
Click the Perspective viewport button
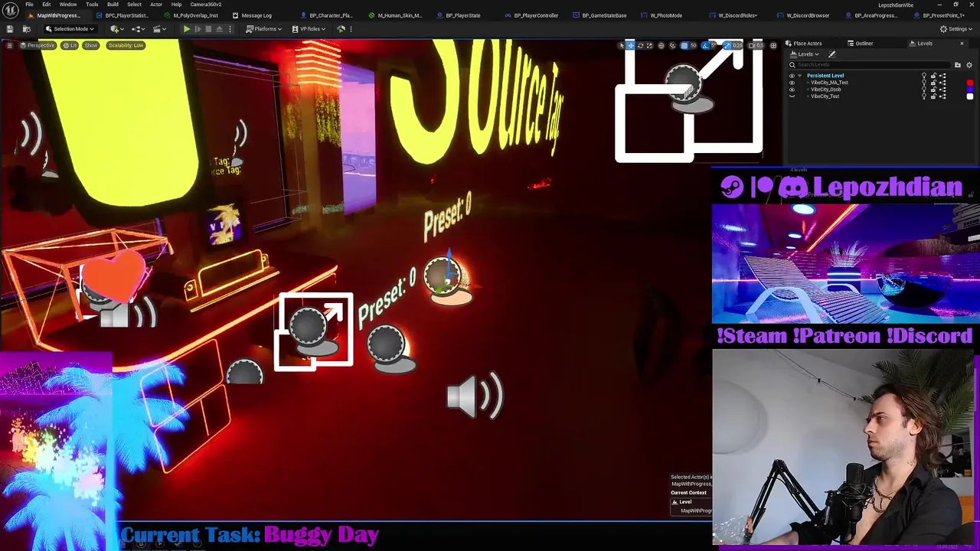tap(37, 45)
